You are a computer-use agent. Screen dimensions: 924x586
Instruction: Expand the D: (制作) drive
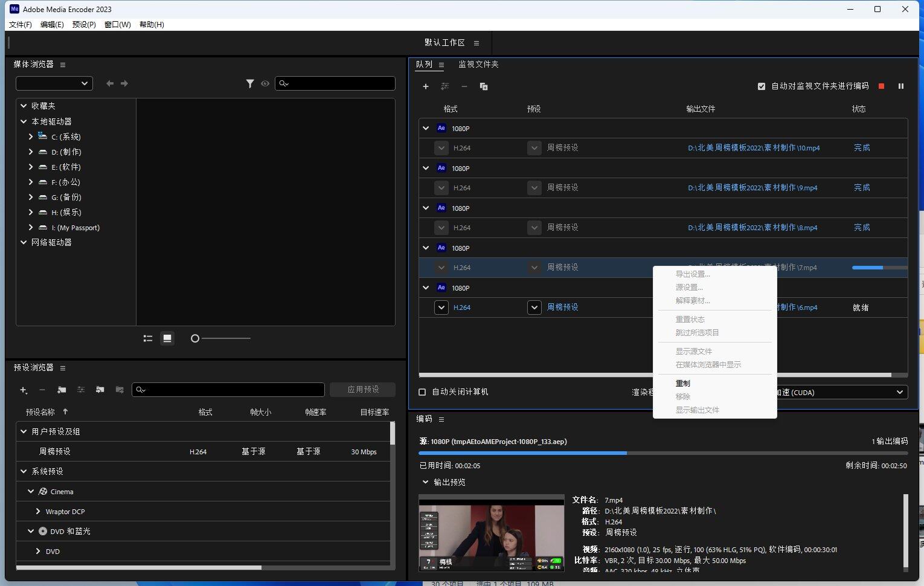(x=31, y=152)
